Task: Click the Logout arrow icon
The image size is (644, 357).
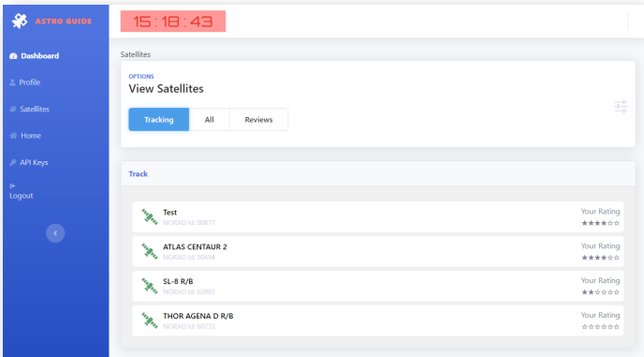Action: (x=12, y=186)
